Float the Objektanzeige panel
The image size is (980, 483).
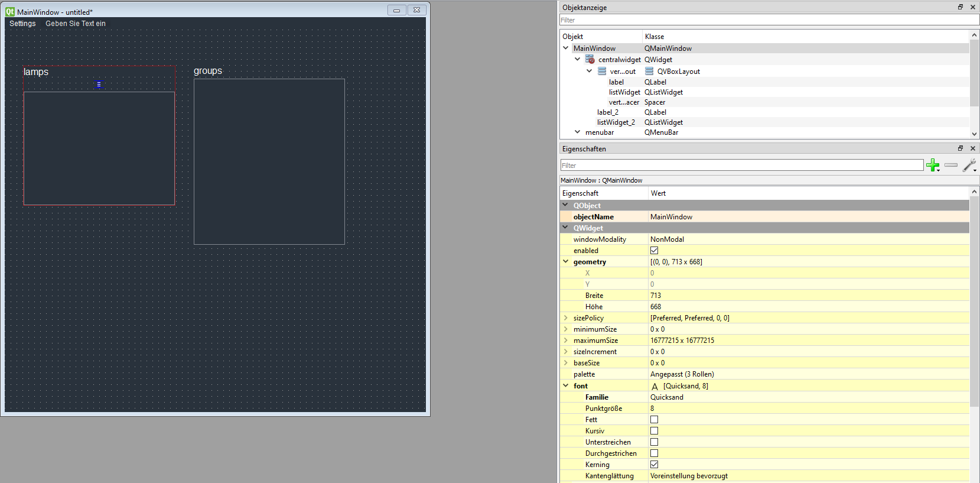tap(961, 7)
